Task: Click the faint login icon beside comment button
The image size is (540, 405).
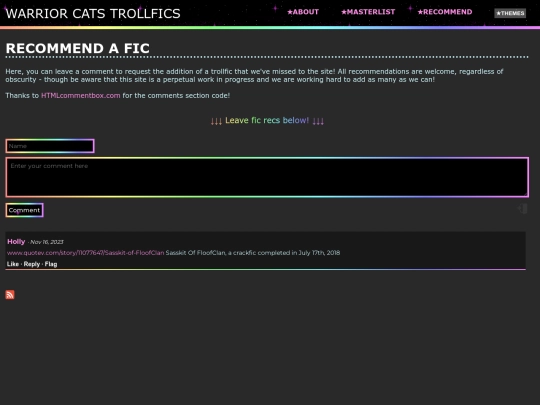Action: (x=522, y=208)
